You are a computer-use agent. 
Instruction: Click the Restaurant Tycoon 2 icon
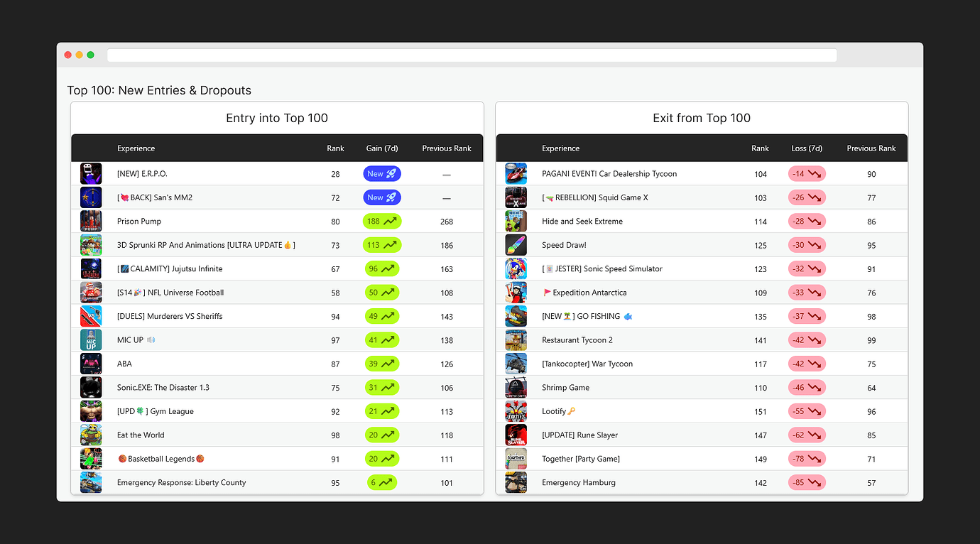pyautogui.click(x=516, y=339)
